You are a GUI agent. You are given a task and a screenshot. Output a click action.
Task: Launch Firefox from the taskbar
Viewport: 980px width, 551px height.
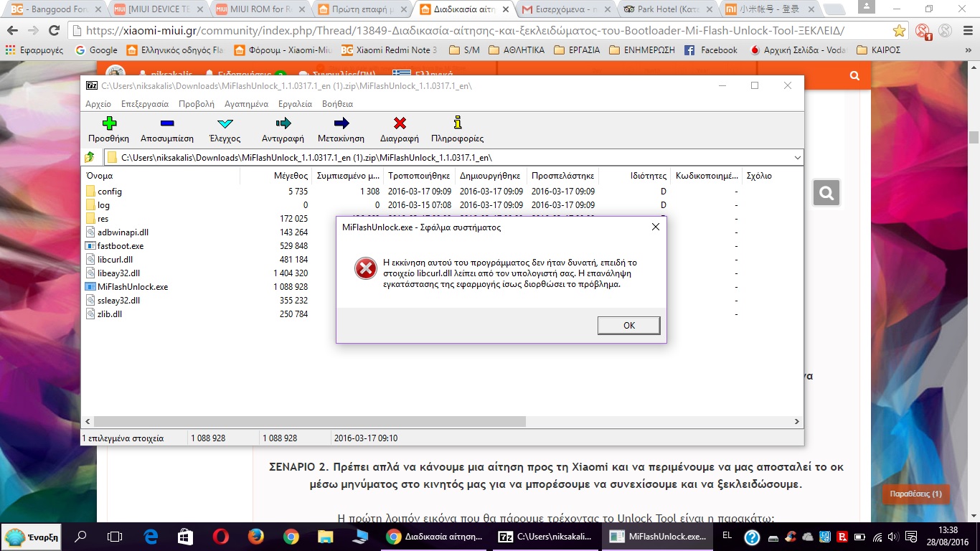(256, 536)
